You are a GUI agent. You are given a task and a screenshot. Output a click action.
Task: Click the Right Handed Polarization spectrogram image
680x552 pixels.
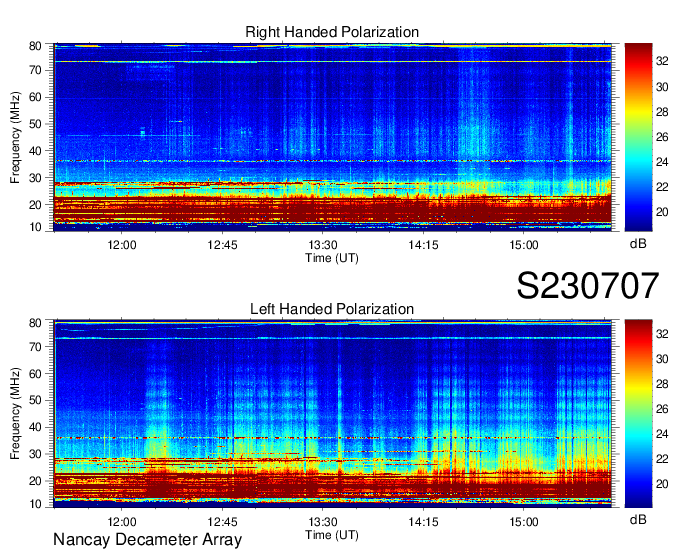click(x=333, y=137)
